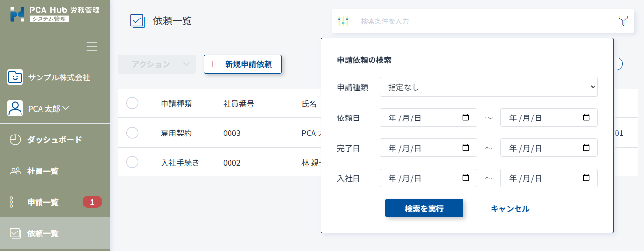Click the PCA Hub logo icon
Screen dimensions: 644x251
(x=17, y=14)
